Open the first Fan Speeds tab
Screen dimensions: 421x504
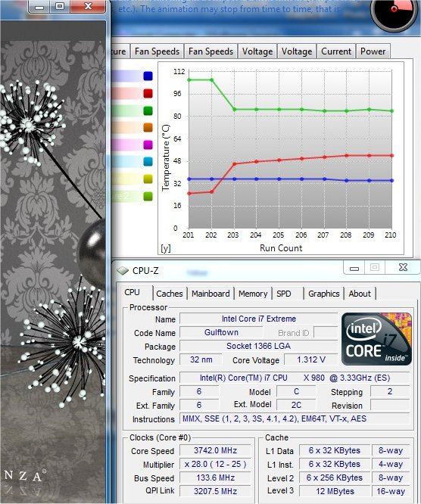pos(157,51)
